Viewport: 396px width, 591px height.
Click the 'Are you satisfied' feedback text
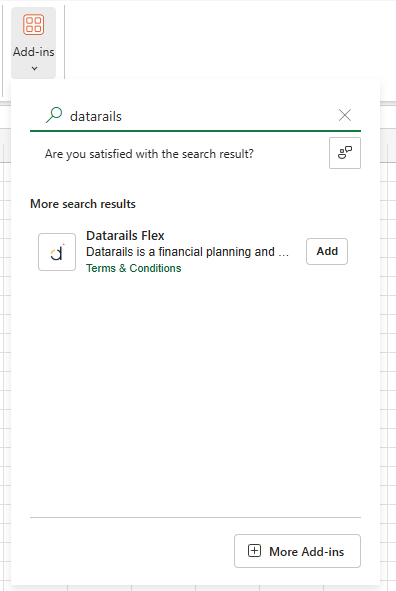pos(149,154)
